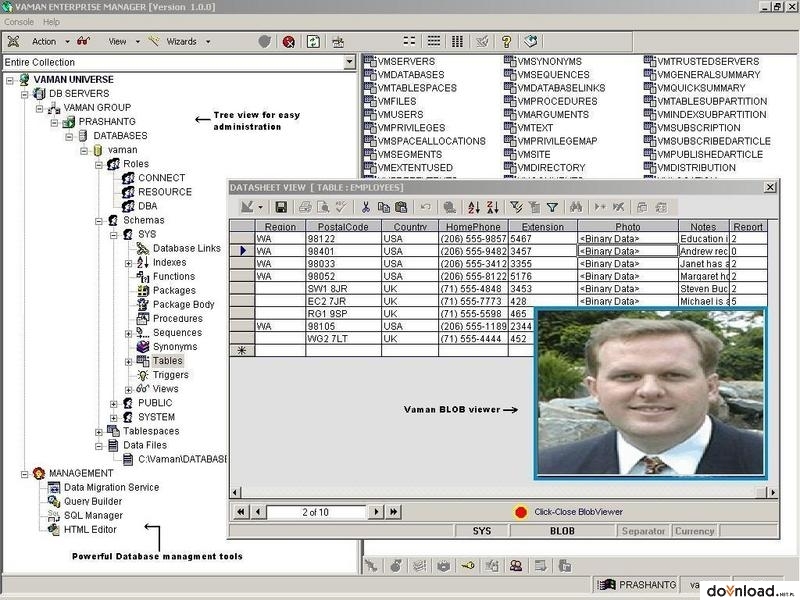Select Data Migration Service item
800x600 pixels.
click(x=112, y=488)
